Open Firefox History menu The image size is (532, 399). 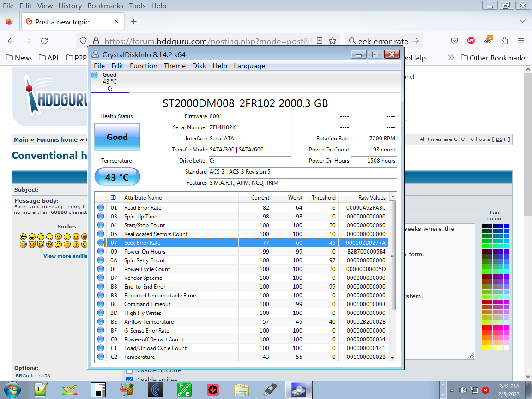[x=70, y=6]
